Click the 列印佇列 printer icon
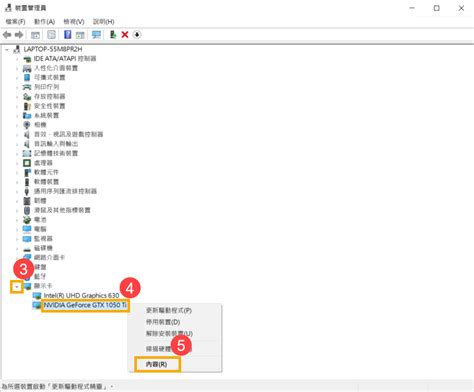This screenshot has width=474, height=392. pos(27,87)
